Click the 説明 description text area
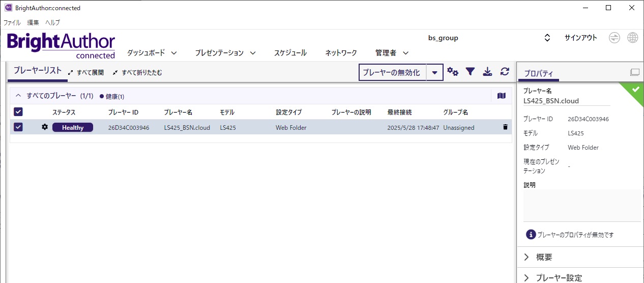 (x=582, y=205)
